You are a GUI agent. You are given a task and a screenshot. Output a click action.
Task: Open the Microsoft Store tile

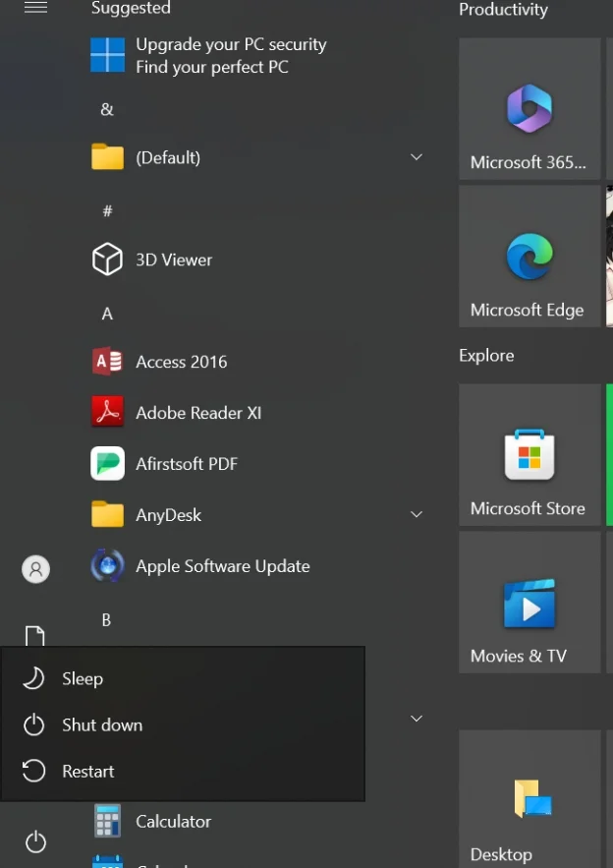pos(529,454)
